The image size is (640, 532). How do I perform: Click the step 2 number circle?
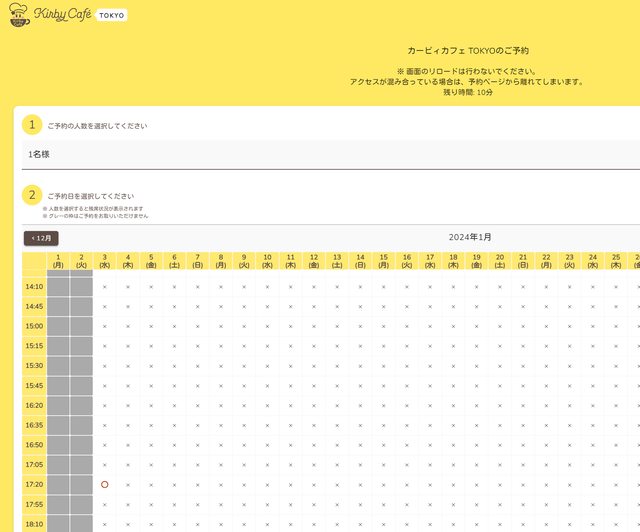[32, 195]
